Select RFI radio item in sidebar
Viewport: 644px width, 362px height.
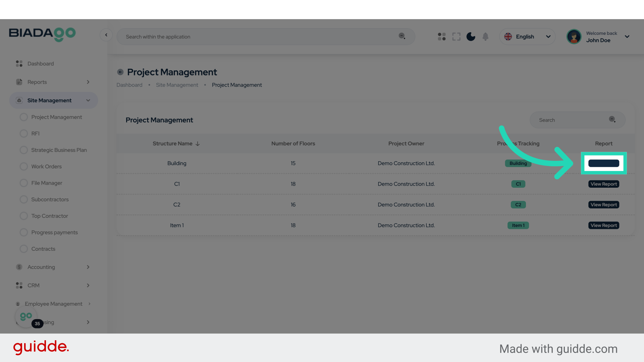24,134
